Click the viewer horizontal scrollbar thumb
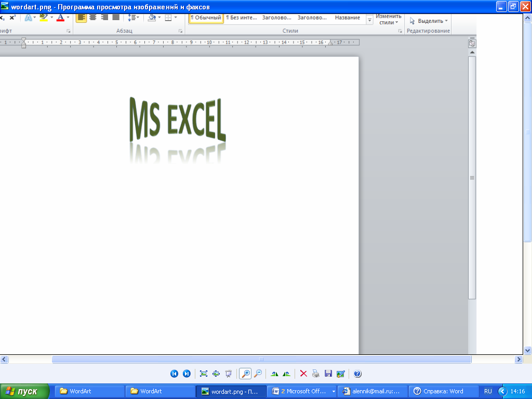Screen dimensions: 532x399 pyautogui.click(x=261, y=360)
